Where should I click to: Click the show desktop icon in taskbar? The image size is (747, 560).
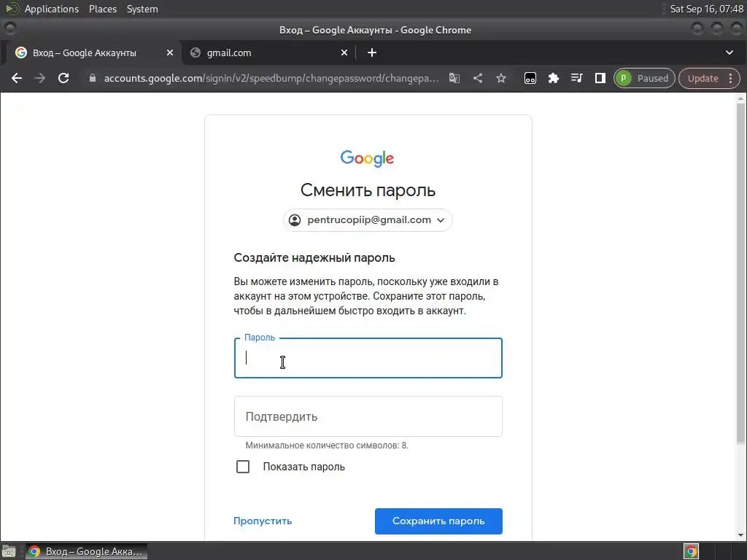pyautogui.click(x=9, y=551)
